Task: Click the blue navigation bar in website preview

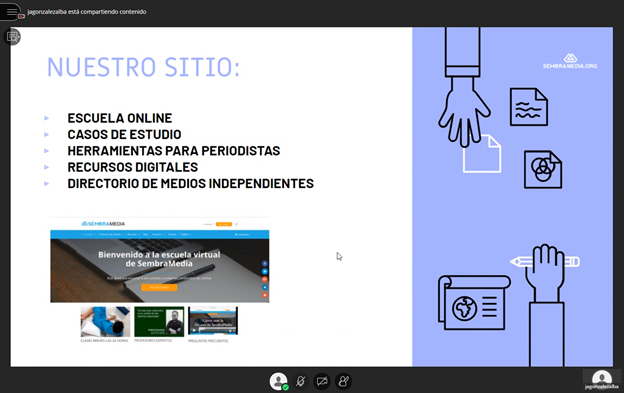Action: click(160, 234)
